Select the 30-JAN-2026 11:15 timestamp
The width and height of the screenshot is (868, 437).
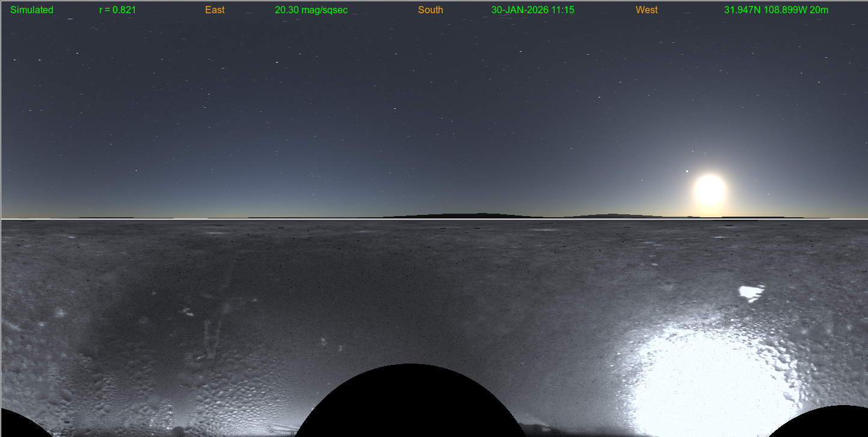tap(532, 10)
